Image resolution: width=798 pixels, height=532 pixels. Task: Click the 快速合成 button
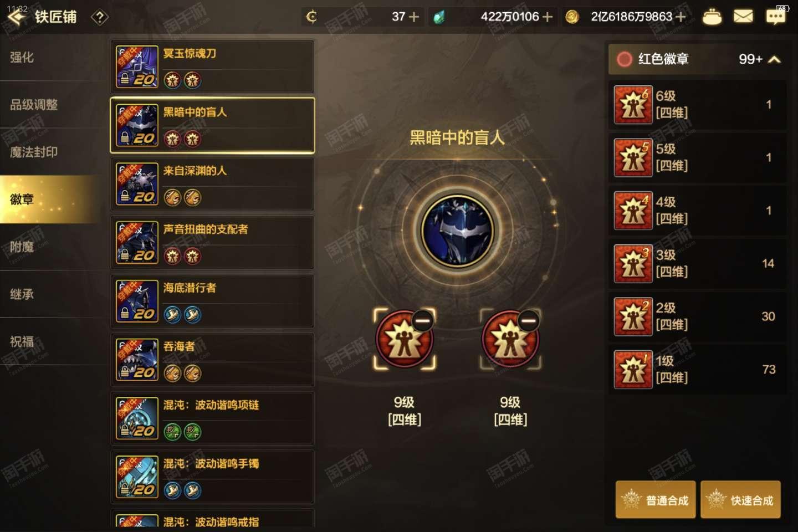pyautogui.click(x=740, y=500)
